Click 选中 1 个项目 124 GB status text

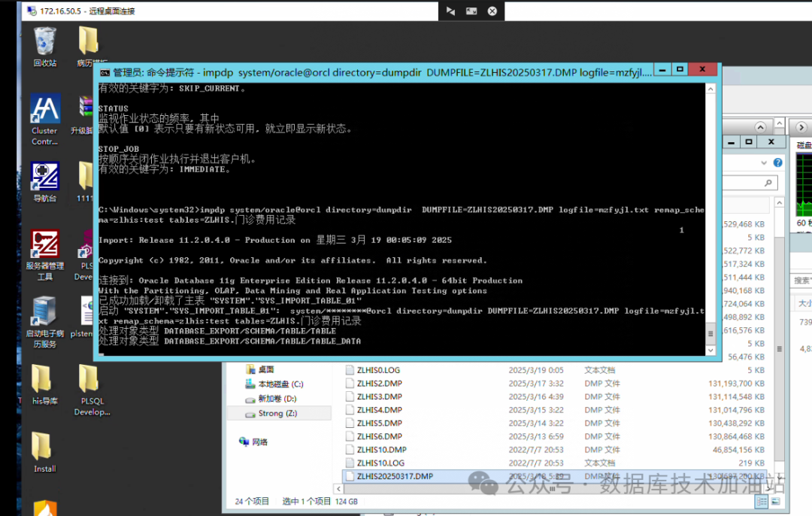(320, 502)
